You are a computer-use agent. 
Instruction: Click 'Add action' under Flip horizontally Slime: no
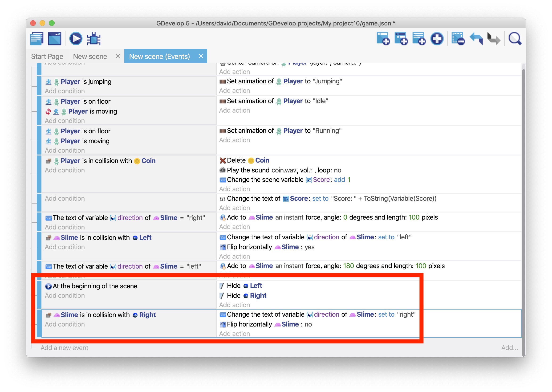coord(235,334)
